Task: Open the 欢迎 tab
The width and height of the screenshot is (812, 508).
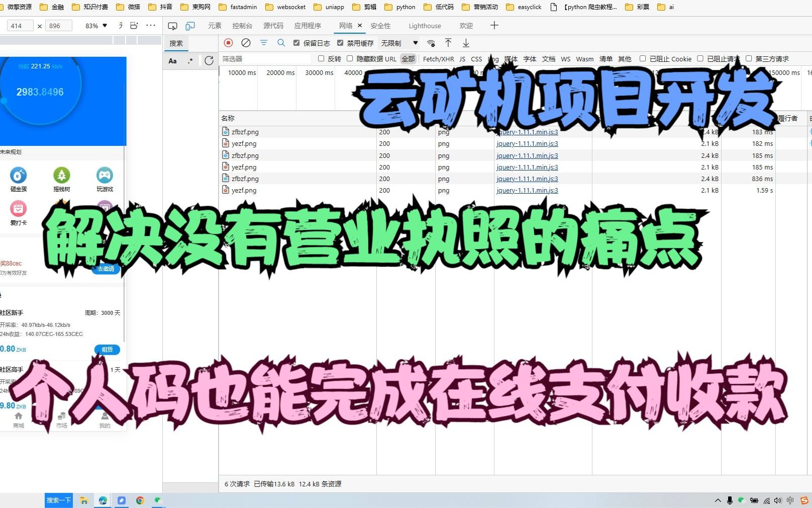Action: coord(466,26)
